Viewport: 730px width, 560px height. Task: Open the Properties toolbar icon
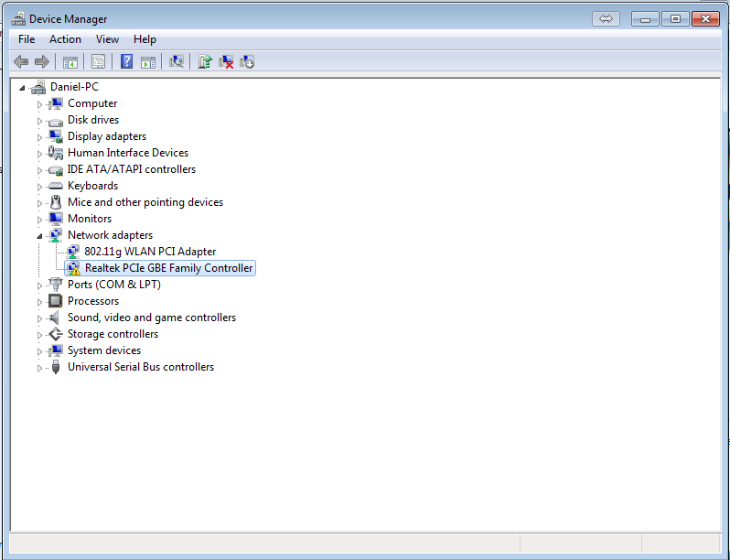(x=98, y=61)
